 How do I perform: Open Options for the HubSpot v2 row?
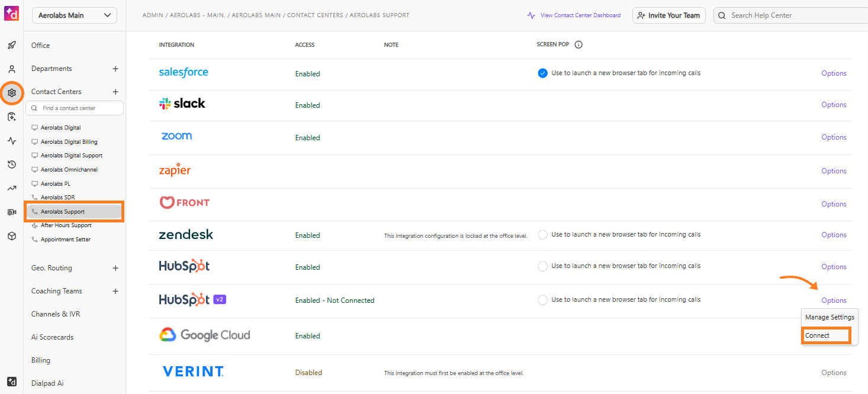pyautogui.click(x=834, y=301)
